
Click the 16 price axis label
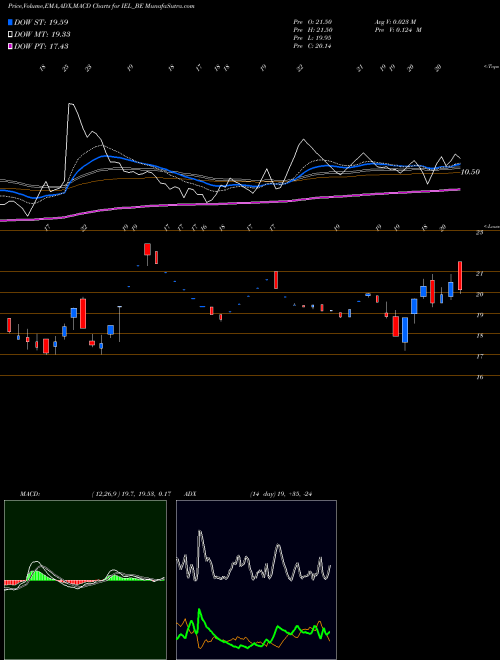[479, 377]
